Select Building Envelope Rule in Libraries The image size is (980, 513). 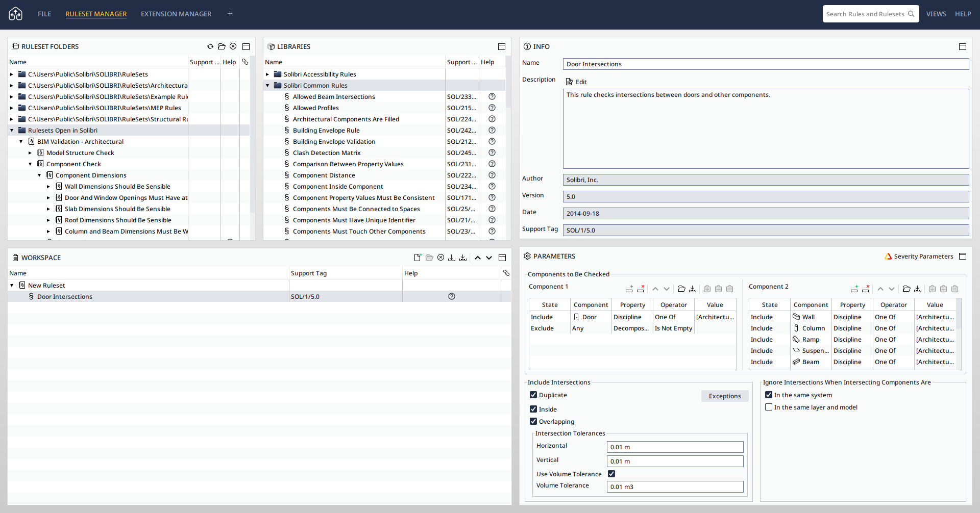pyautogui.click(x=326, y=130)
